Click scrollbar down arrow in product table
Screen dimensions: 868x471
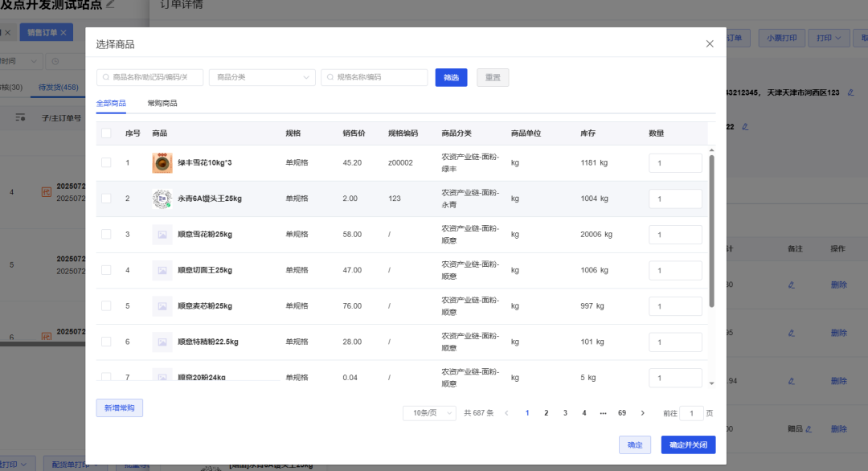(x=712, y=383)
